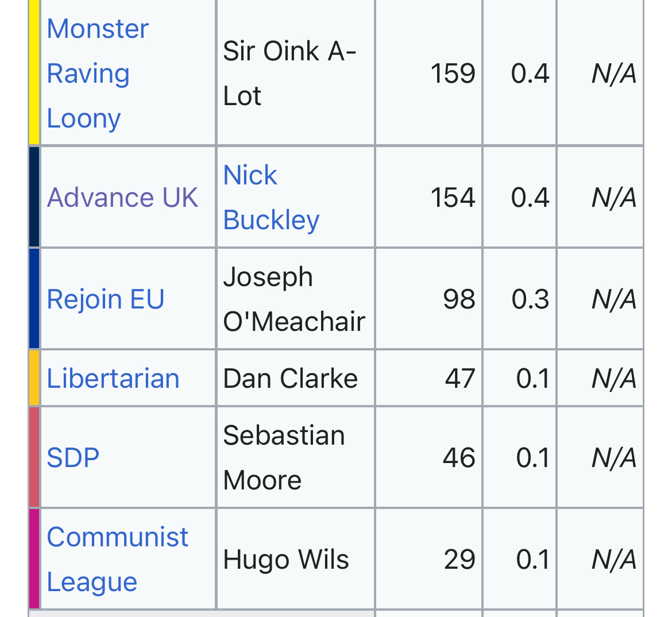Open the SDP party link
The height and width of the screenshot is (617, 672).
73,458
